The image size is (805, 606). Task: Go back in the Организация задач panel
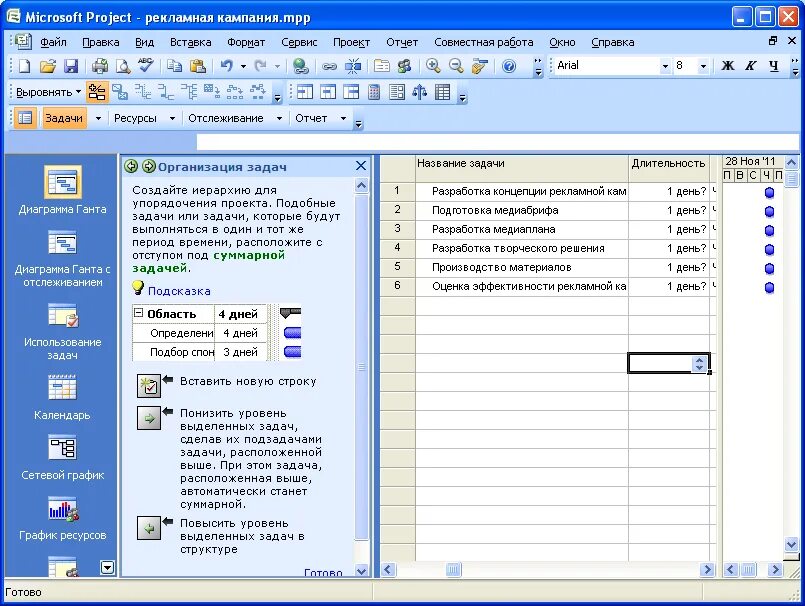pos(131,166)
